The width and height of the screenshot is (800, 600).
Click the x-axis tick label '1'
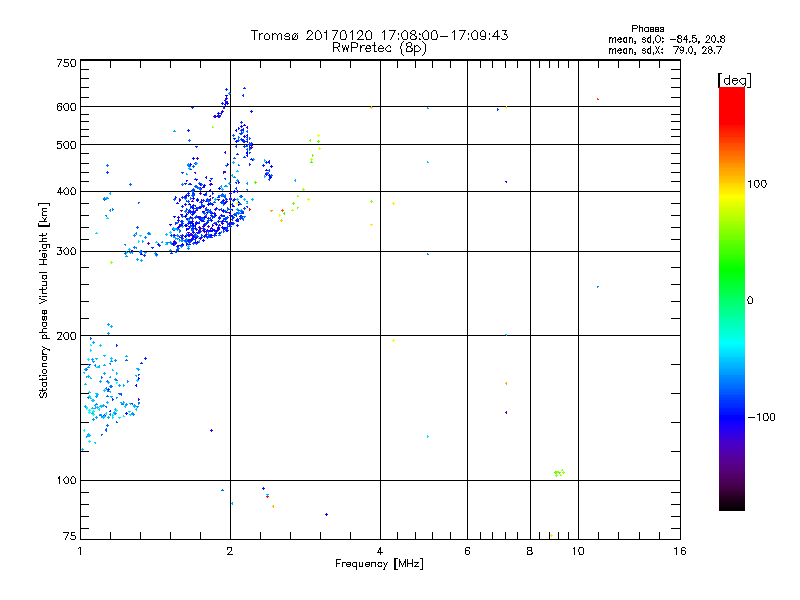(80, 551)
